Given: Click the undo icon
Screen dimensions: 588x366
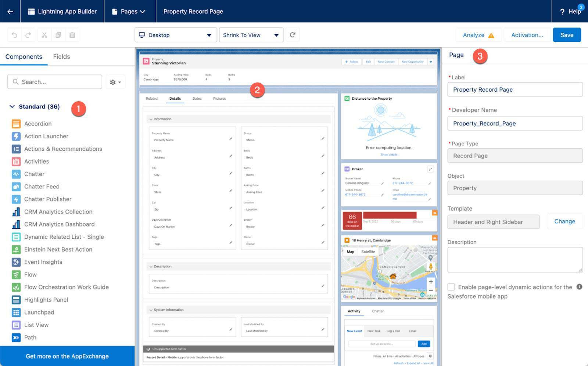Looking at the screenshot, I should pos(14,35).
